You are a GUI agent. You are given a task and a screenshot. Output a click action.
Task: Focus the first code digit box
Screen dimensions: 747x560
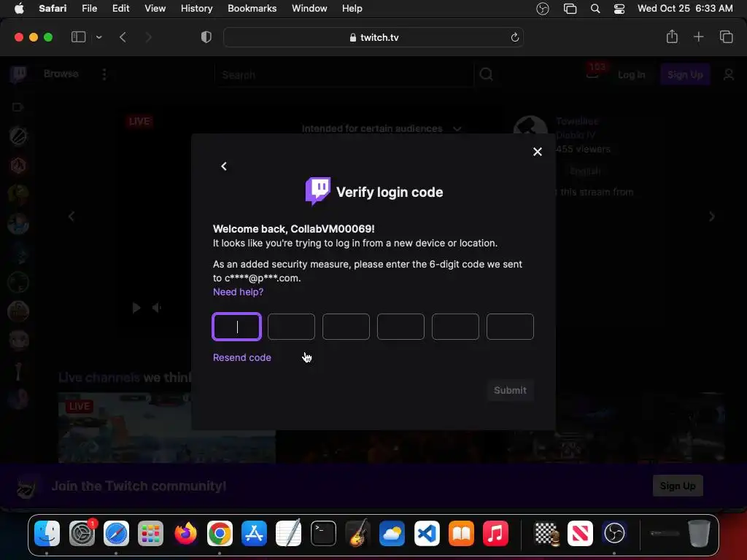click(x=236, y=327)
